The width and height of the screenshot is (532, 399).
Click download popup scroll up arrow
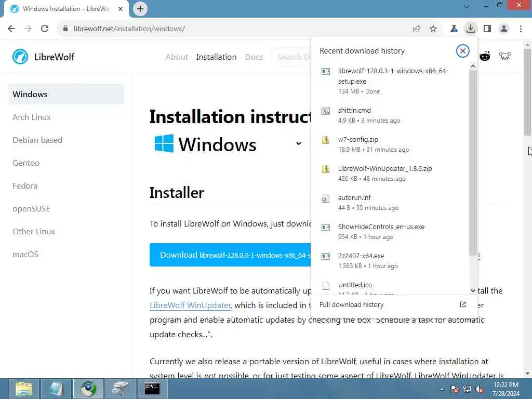tap(473, 66)
